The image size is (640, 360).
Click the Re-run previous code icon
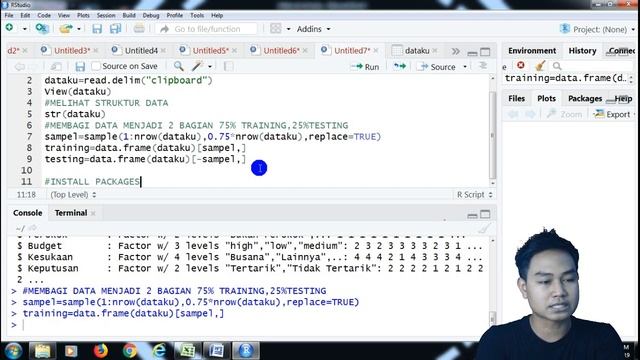(399, 66)
